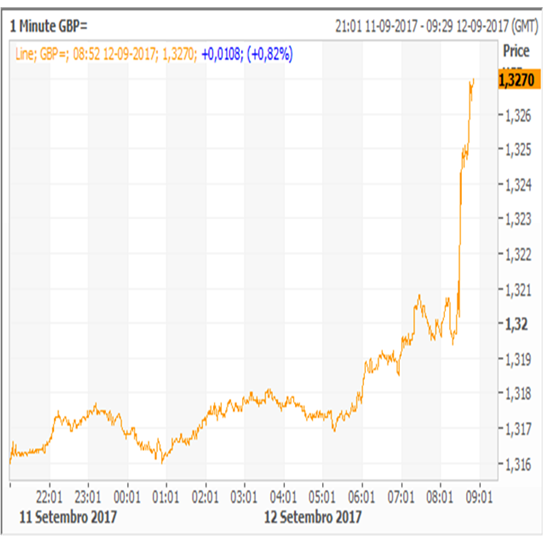Viewport: 544px width, 544px height.
Task: Select the 06:01 time axis marker
Action: coord(362,497)
